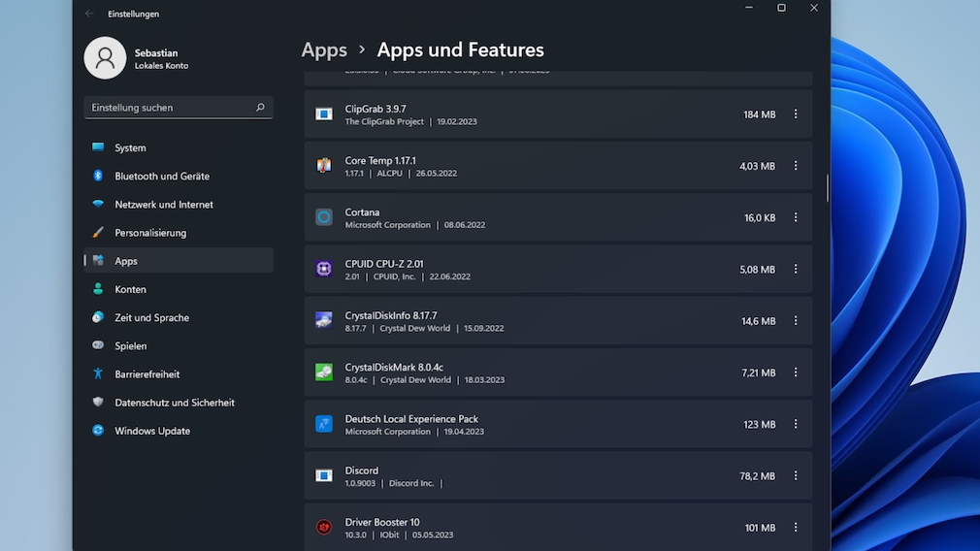Click the Driver Booster 10 icon

point(324,527)
